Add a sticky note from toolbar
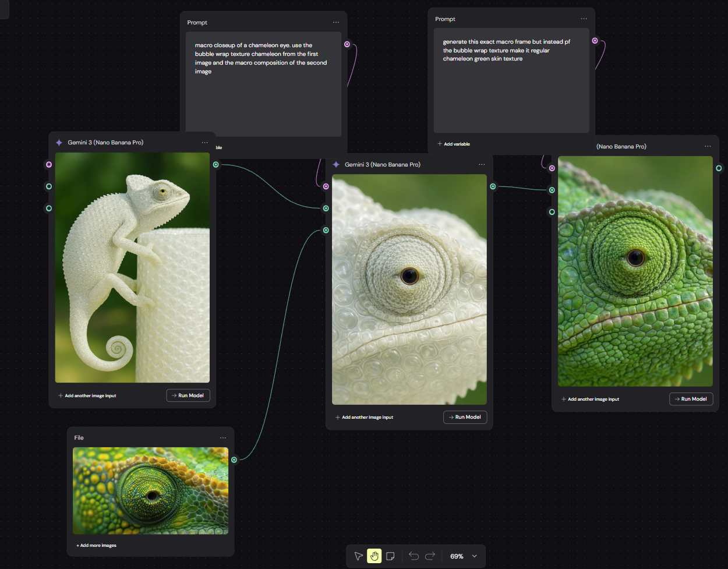 coord(391,556)
